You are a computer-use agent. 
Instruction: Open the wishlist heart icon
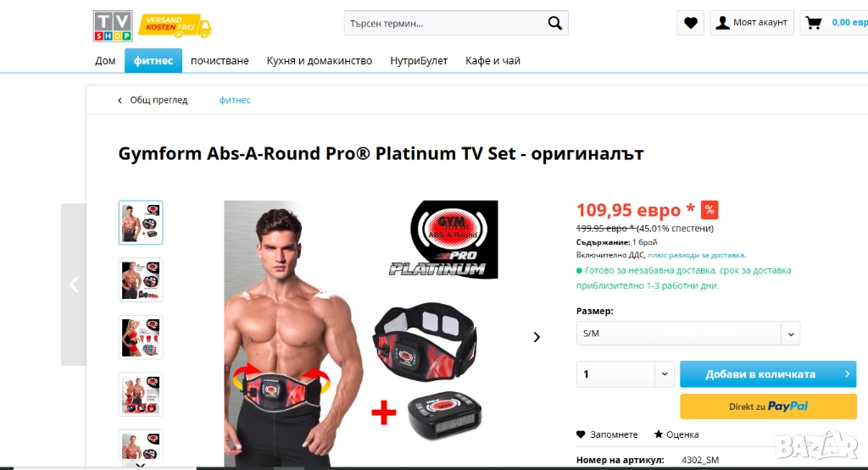690,23
